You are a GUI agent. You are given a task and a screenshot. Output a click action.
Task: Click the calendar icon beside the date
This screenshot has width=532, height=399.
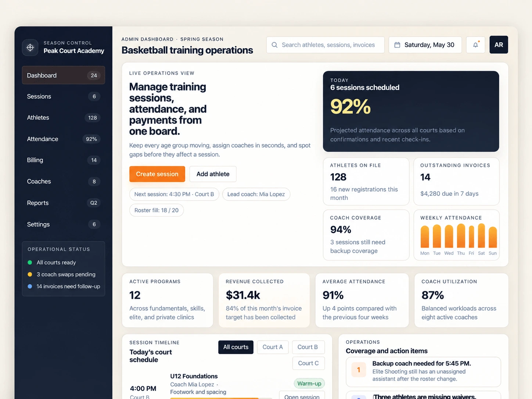[397, 45]
